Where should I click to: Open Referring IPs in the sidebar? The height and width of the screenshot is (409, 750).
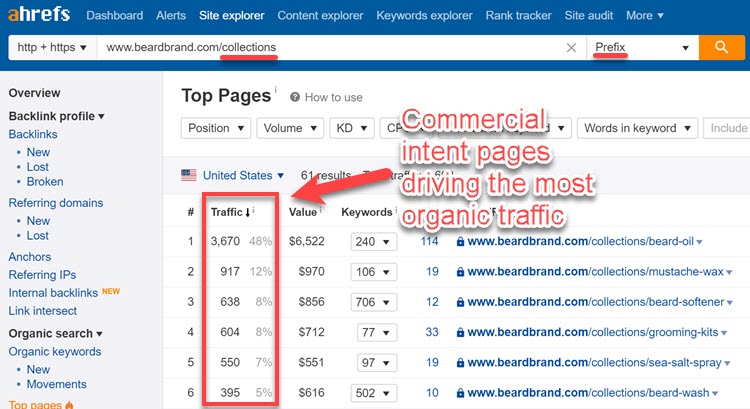point(42,275)
